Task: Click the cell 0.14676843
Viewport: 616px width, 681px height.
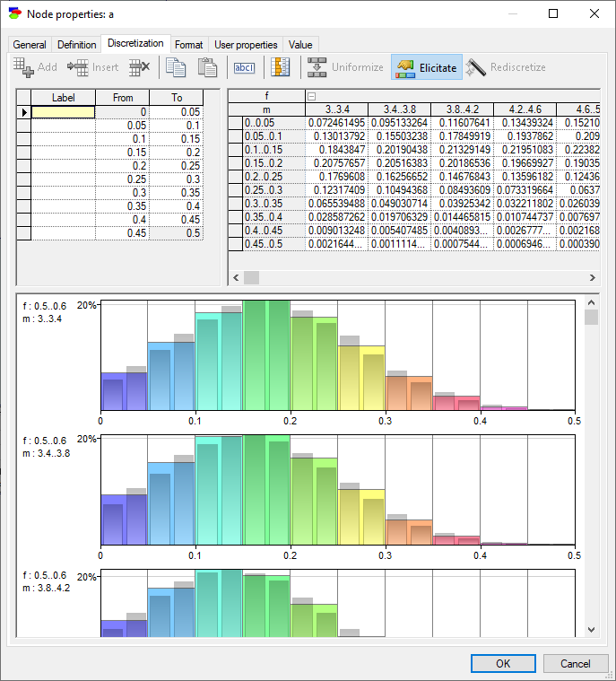Action: coord(462,177)
